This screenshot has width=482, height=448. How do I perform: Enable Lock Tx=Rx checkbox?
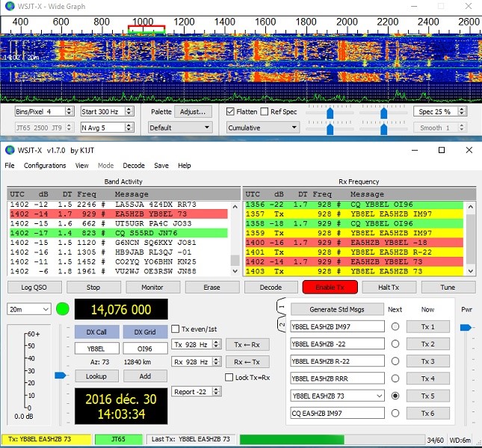(229, 377)
